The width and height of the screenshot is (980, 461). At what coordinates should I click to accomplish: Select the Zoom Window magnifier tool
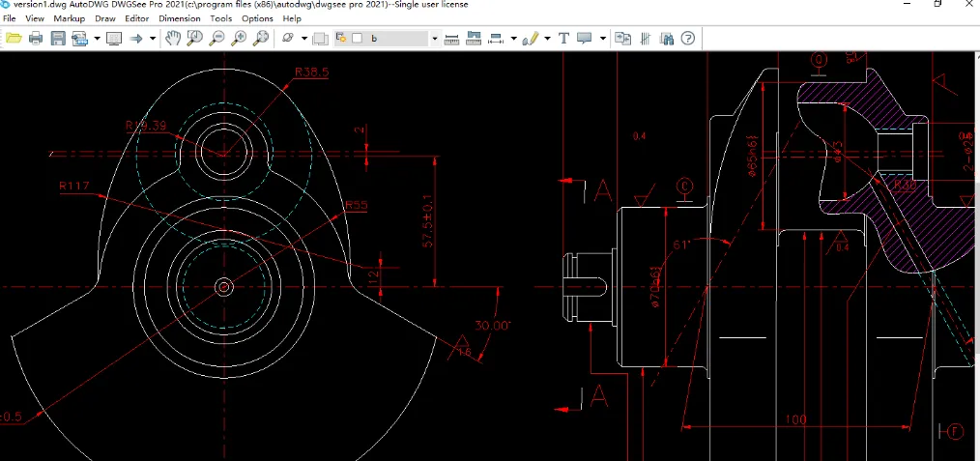coord(195,39)
